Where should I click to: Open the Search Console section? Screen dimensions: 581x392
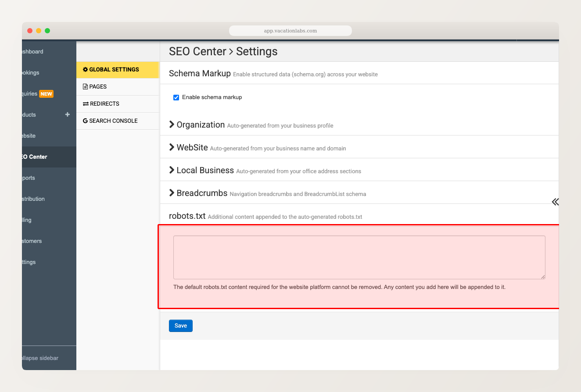click(117, 121)
